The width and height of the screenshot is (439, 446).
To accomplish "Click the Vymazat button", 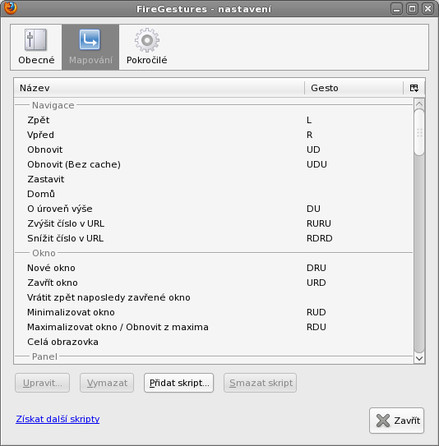I will [107, 383].
